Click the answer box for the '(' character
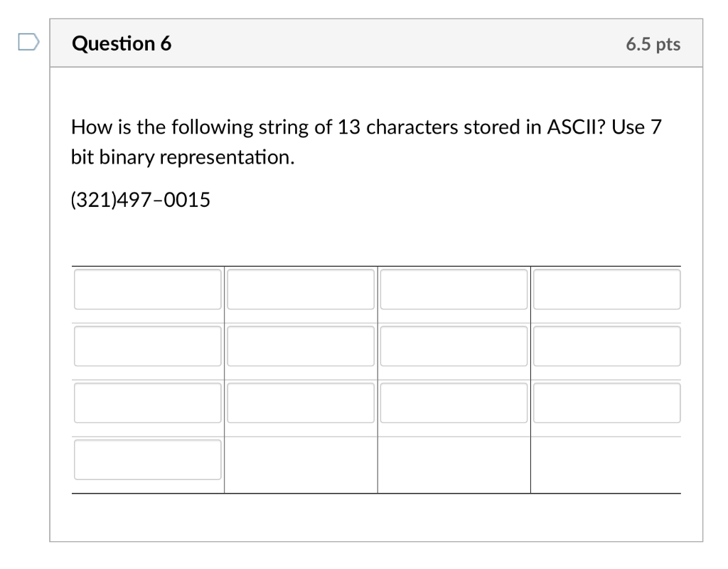This screenshot has height=569, width=728. 147,289
